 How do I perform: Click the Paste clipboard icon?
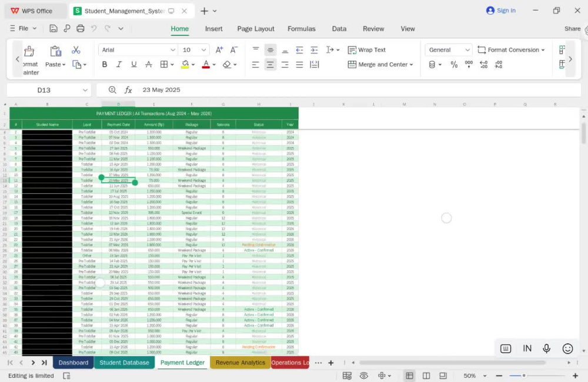tap(55, 51)
